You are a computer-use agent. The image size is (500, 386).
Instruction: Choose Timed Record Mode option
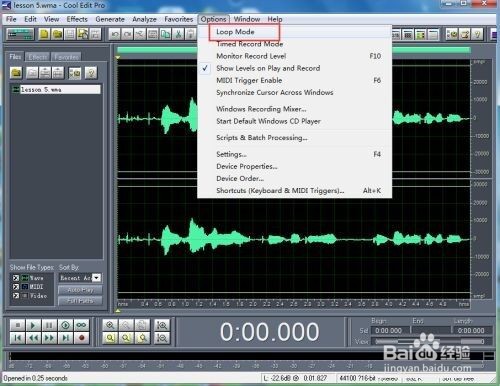point(294,44)
